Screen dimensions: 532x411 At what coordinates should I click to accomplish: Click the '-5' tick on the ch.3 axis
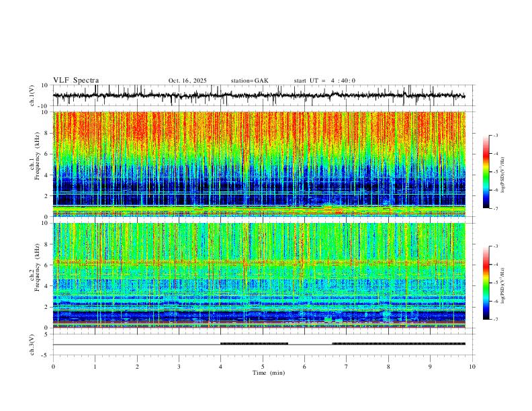point(46,355)
